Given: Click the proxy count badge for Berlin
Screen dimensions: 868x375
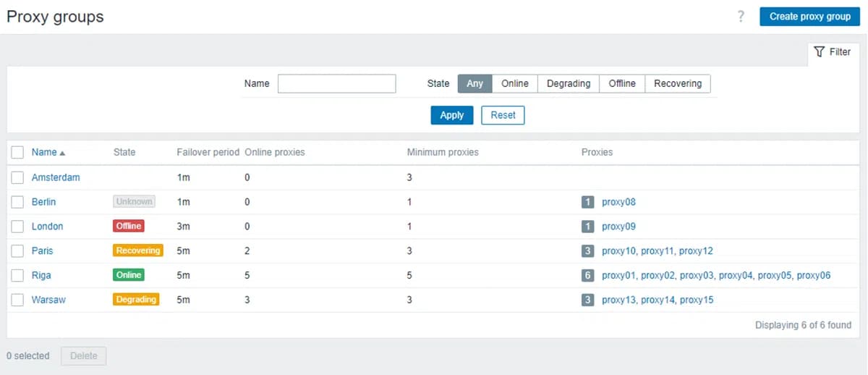Looking at the screenshot, I should pyautogui.click(x=588, y=202).
